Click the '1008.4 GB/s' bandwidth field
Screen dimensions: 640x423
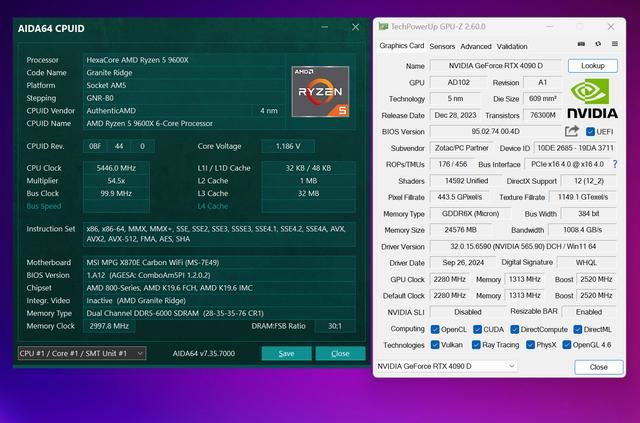point(582,230)
